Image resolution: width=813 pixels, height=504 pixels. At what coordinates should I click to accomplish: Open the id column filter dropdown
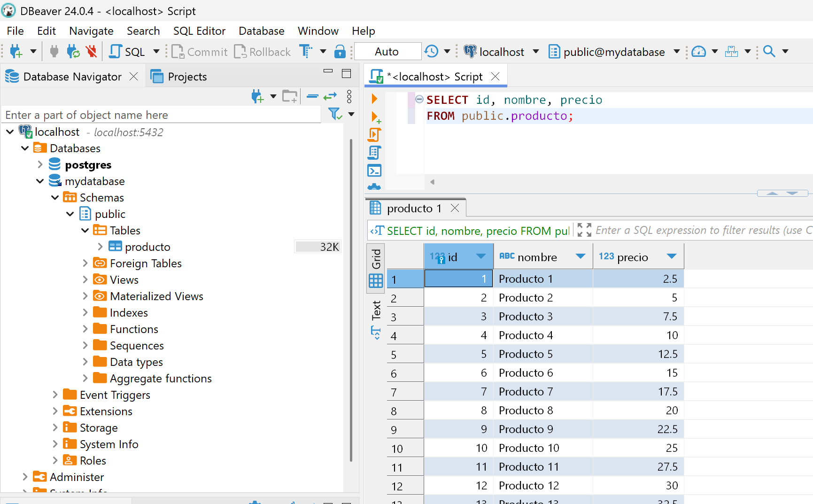pos(481,256)
